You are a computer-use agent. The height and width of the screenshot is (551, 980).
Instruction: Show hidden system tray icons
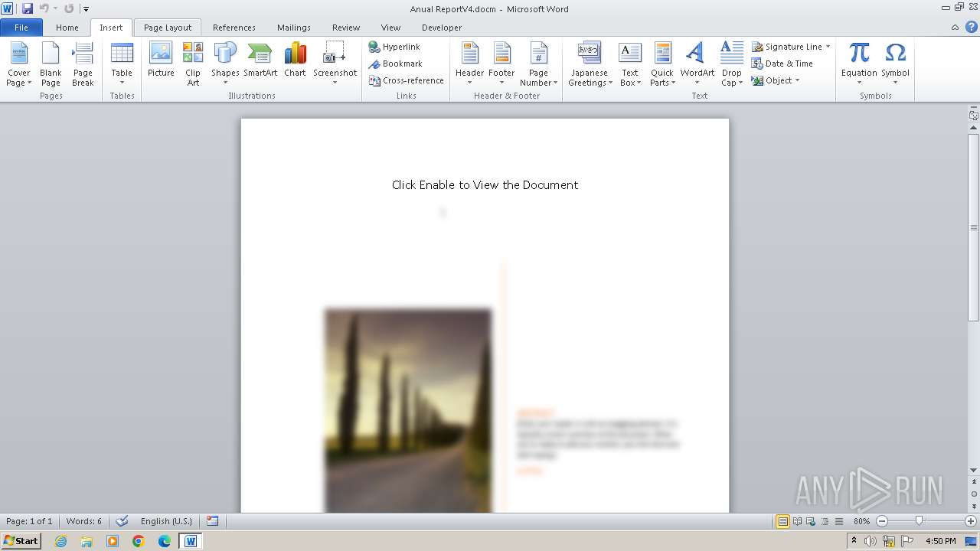tap(854, 541)
